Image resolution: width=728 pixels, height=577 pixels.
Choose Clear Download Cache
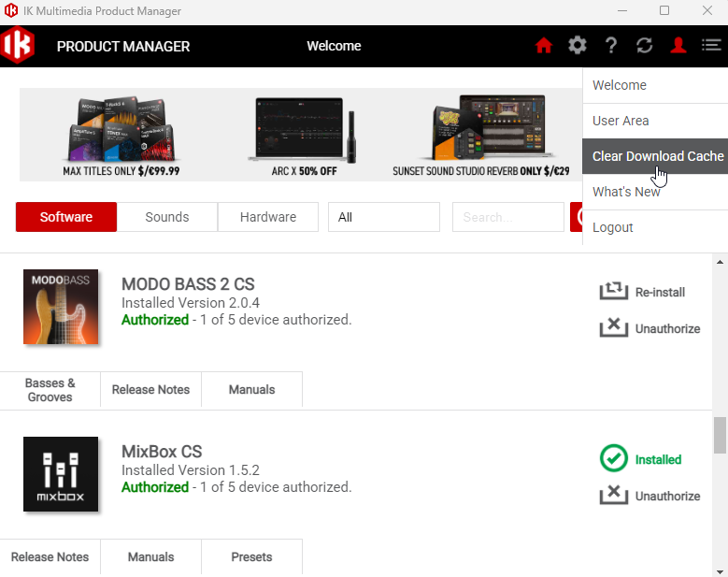(655, 156)
